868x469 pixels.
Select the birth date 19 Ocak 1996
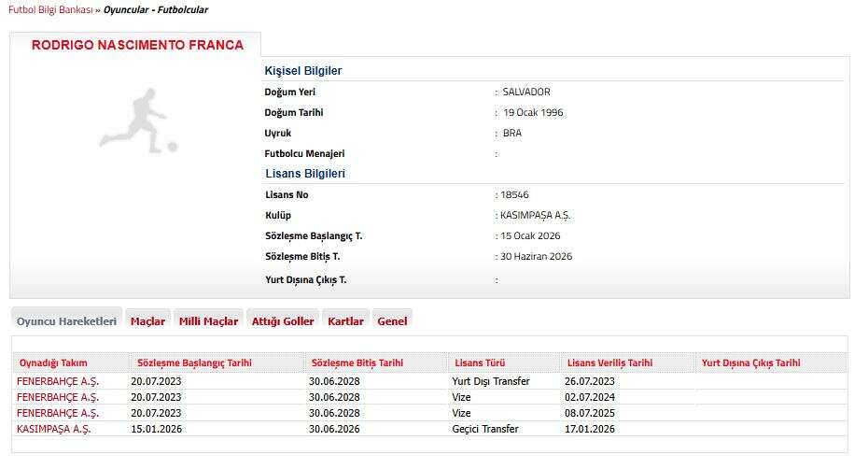click(x=533, y=112)
